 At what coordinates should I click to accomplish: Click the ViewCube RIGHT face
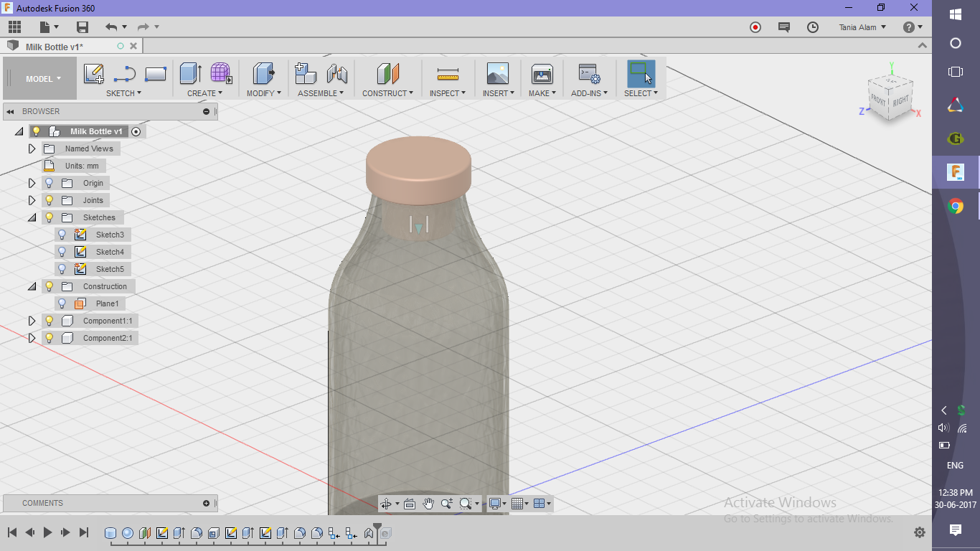(900, 100)
